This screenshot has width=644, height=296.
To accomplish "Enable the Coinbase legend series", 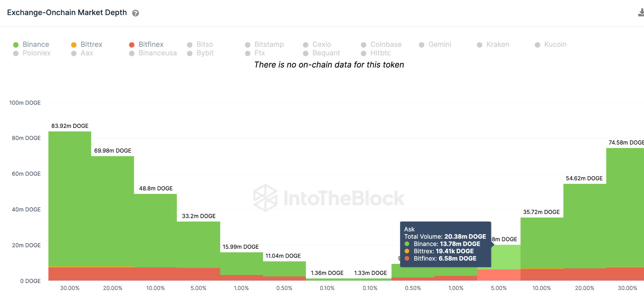I will [381, 45].
